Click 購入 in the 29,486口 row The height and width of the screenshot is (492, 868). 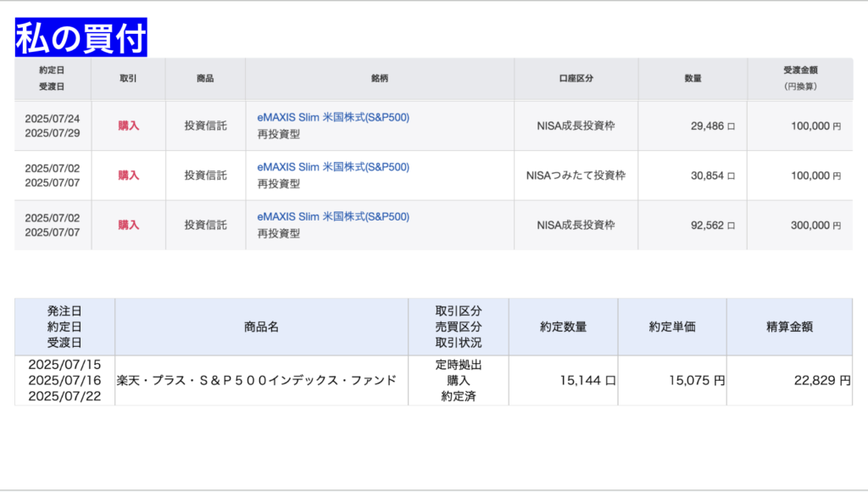(x=129, y=126)
